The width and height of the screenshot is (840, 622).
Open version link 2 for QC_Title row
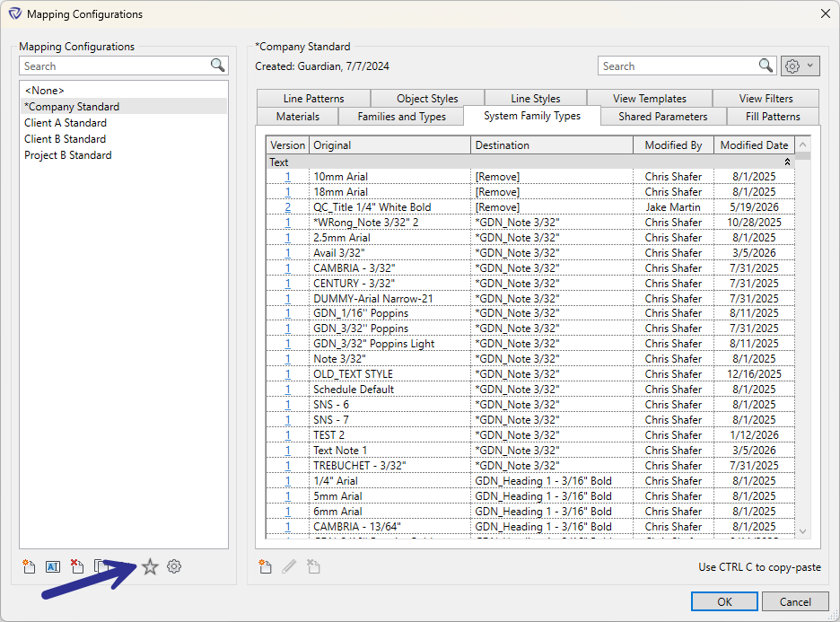click(288, 206)
